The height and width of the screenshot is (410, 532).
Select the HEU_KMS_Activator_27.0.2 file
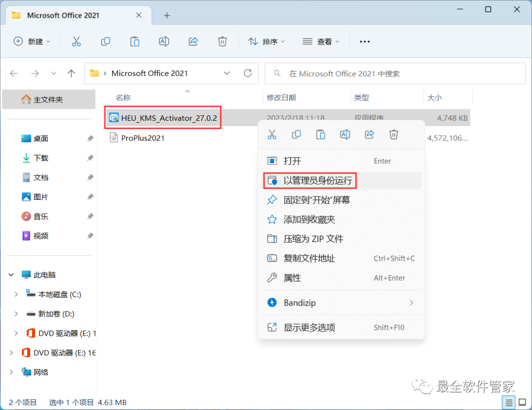tap(169, 118)
